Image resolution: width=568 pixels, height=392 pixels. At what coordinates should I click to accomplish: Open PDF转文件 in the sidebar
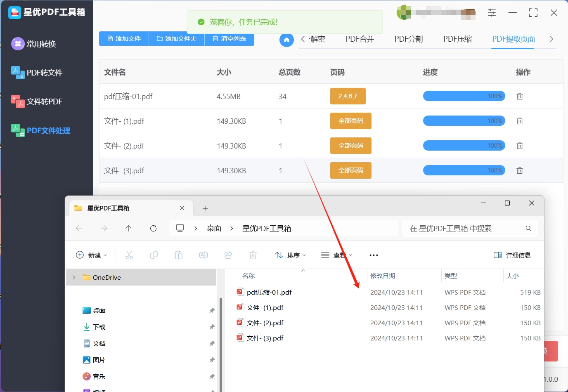pyautogui.click(x=37, y=73)
